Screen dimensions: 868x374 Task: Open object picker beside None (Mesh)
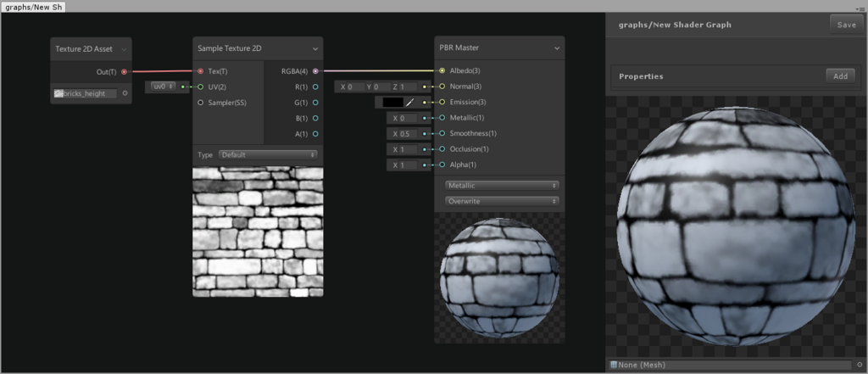pyautogui.click(x=860, y=365)
